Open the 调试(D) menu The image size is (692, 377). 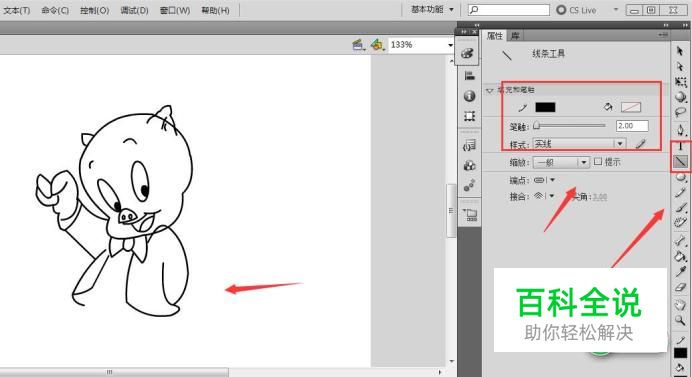coord(134,10)
